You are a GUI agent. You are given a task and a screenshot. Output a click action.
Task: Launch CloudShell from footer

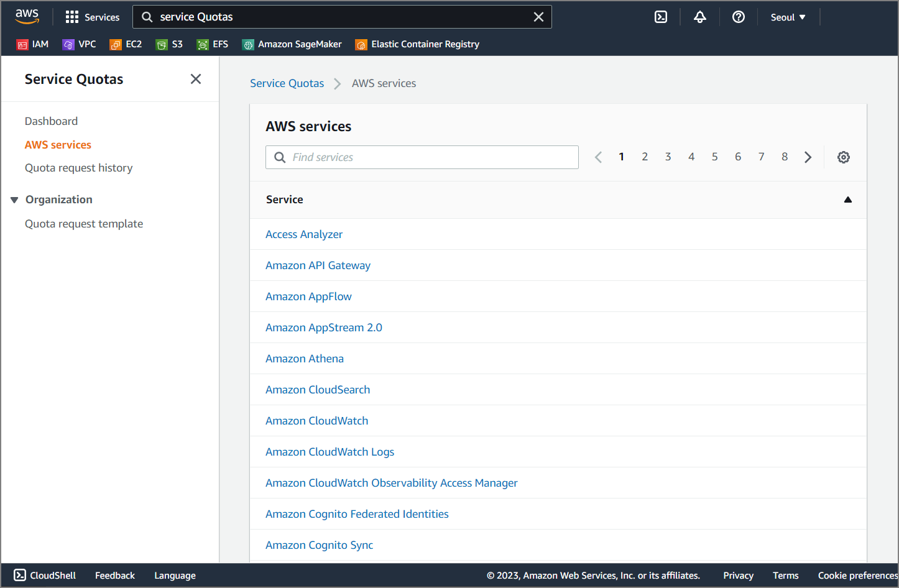(45, 576)
